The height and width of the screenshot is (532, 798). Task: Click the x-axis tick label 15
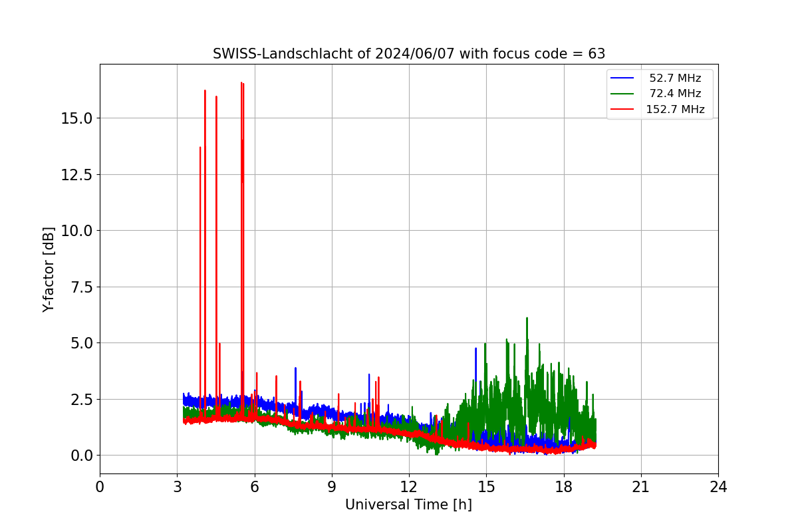486,487
